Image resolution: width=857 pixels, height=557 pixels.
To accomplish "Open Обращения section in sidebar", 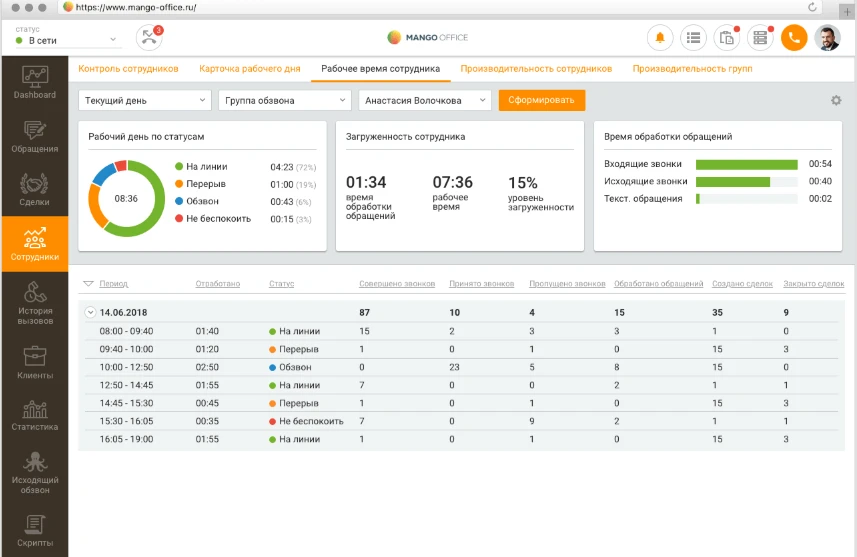I will click(34, 136).
